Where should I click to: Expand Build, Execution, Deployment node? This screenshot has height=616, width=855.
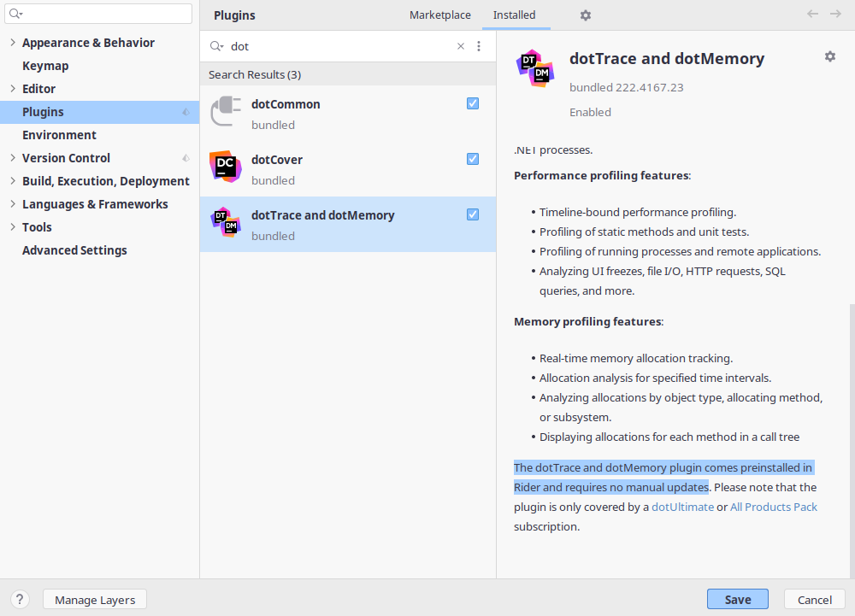pos(13,181)
